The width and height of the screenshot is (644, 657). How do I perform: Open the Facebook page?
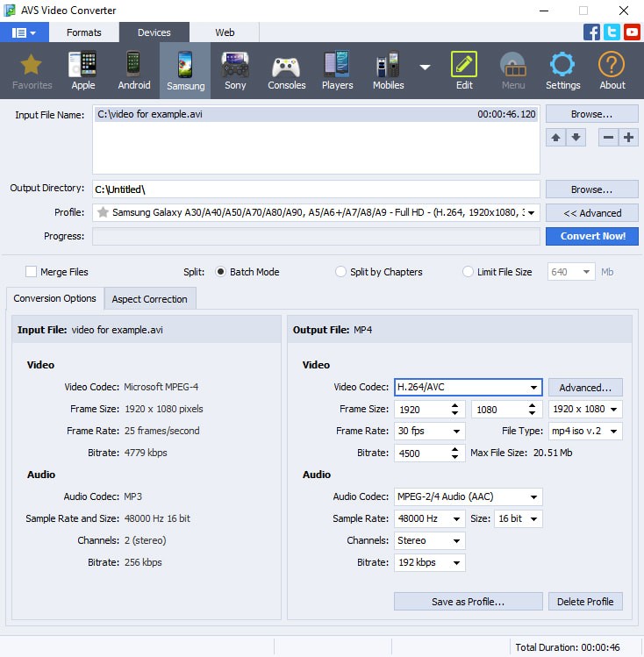[591, 32]
